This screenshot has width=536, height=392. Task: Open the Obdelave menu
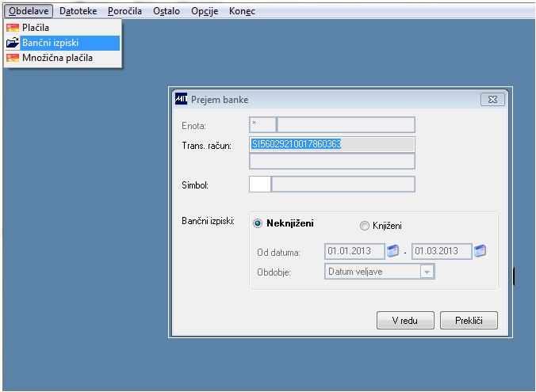pyautogui.click(x=29, y=11)
